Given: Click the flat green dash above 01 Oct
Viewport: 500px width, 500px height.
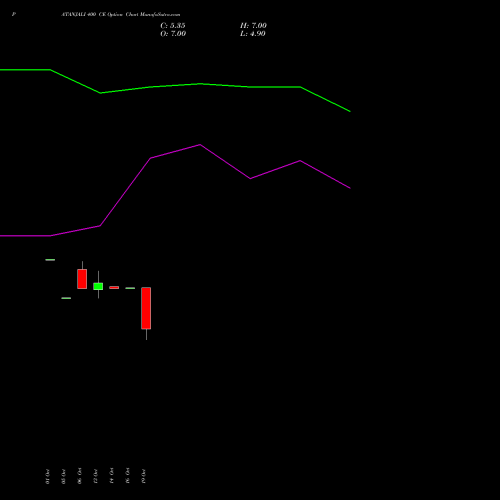Looking at the screenshot, I should point(50,260).
